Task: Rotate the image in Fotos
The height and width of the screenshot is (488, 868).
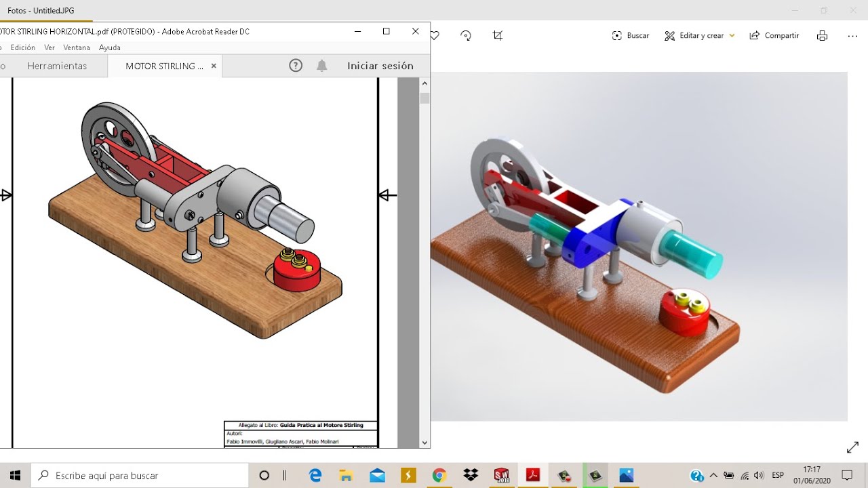Action: pos(466,36)
